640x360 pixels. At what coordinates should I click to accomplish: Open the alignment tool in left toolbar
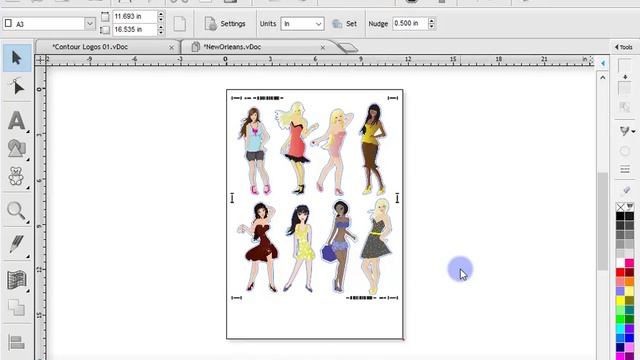[17, 343]
